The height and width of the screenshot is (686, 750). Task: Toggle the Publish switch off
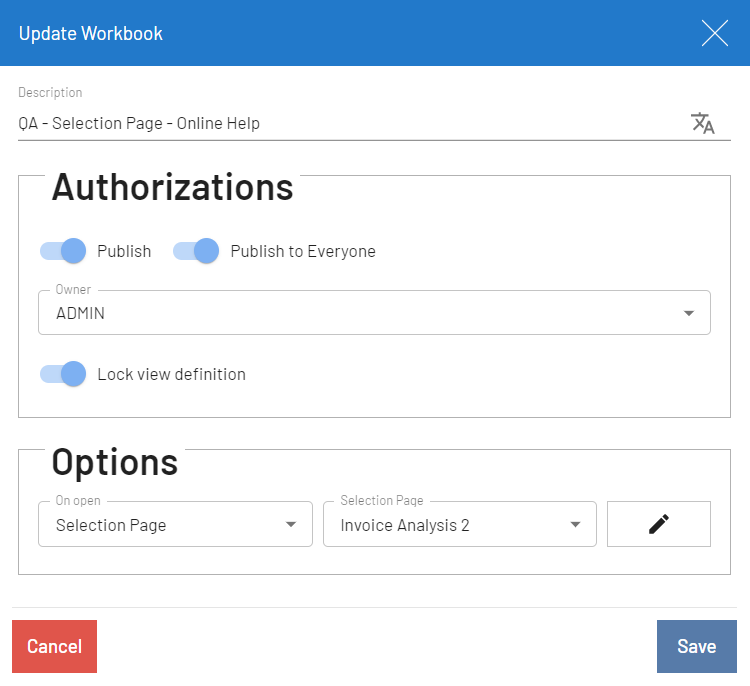pyautogui.click(x=64, y=251)
